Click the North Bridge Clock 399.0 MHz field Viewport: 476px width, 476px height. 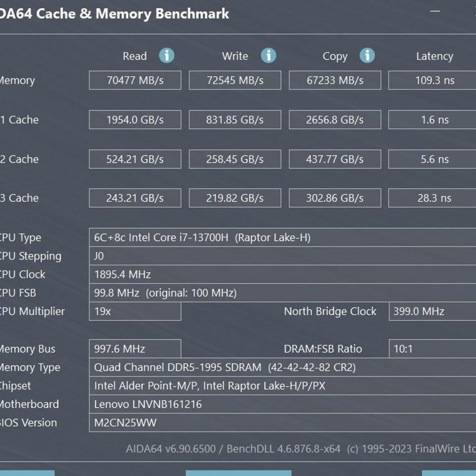(x=432, y=311)
